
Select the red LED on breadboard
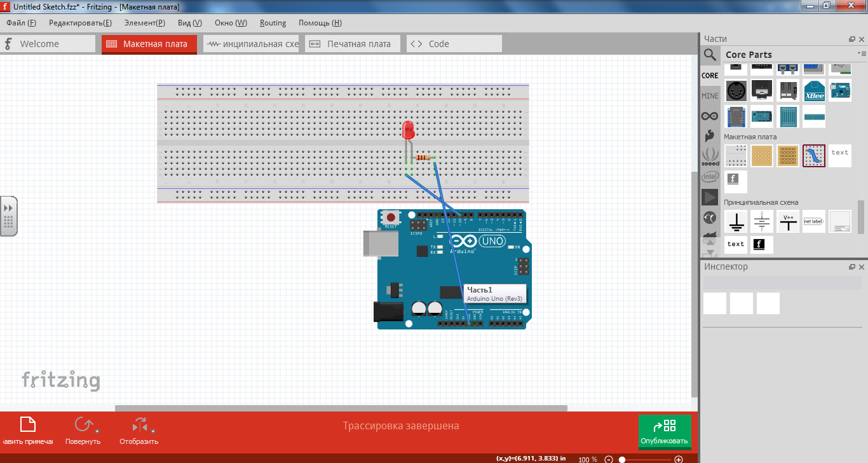409,131
